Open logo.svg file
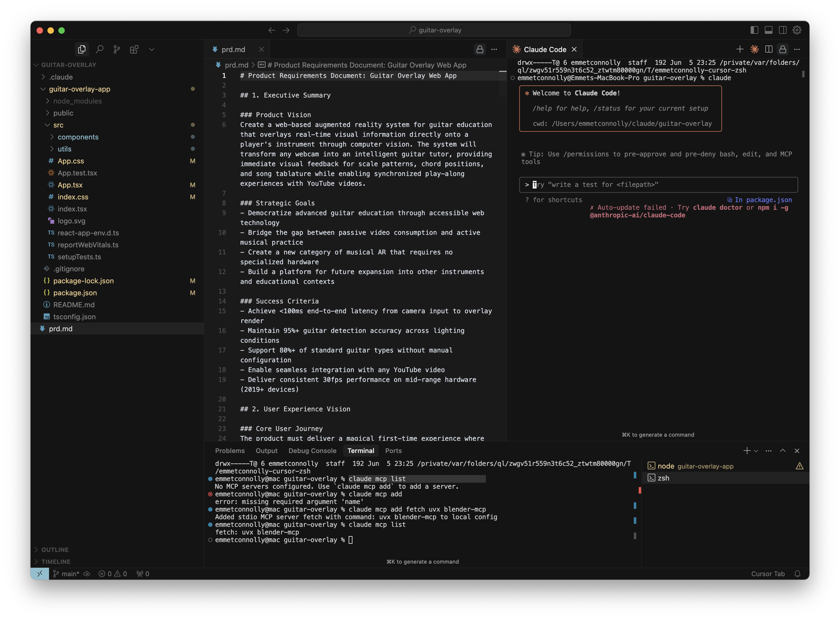 [x=117, y=221]
